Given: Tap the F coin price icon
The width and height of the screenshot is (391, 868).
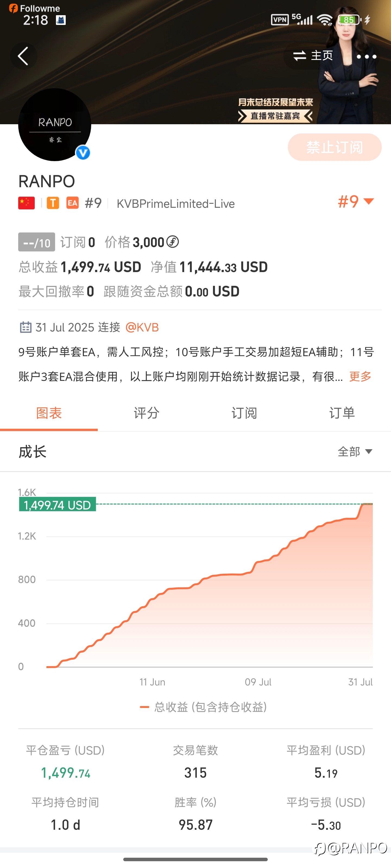Looking at the screenshot, I should 172,242.
